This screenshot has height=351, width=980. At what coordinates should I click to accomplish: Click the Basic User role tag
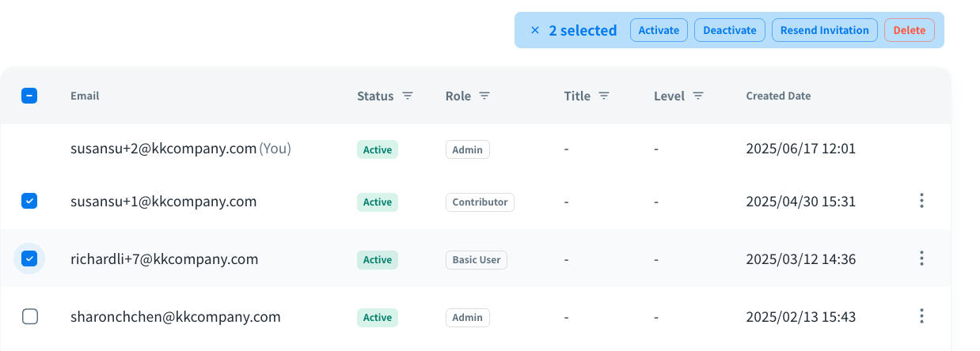477,259
